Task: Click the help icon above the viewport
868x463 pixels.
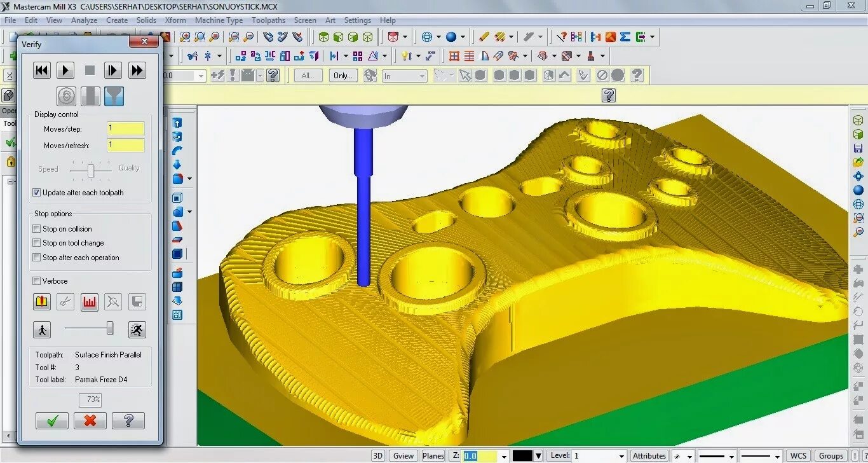Action: click(x=609, y=95)
